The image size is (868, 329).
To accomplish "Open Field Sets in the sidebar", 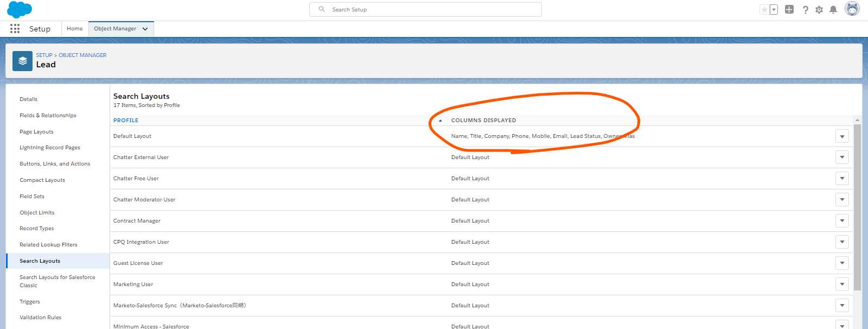I will click(32, 197).
